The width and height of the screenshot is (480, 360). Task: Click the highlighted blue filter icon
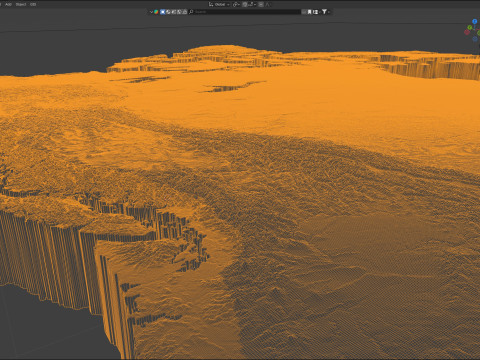point(163,12)
